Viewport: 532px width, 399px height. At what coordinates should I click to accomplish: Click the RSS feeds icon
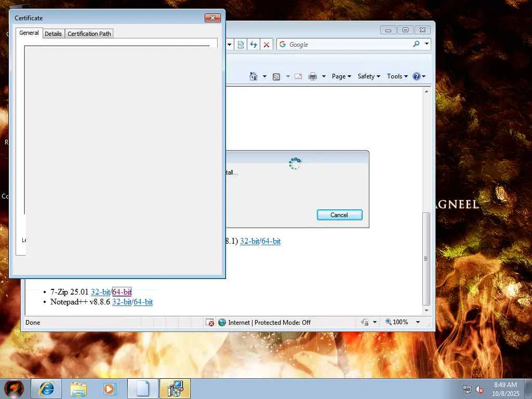pos(276,77)
